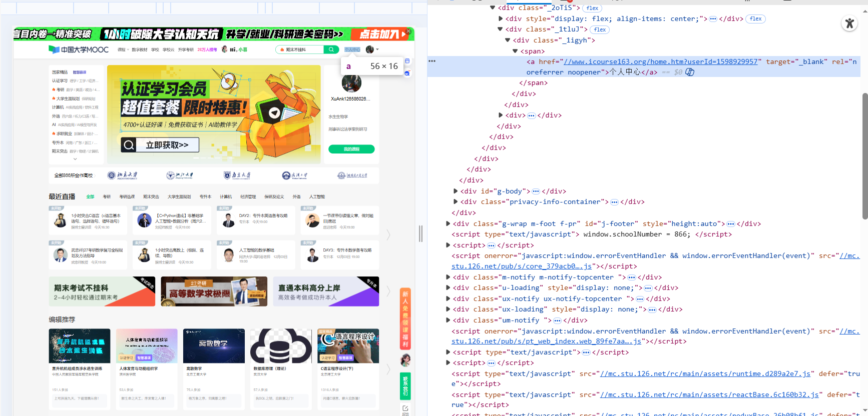The width and height of the screenshot is (868, 416).
Task: Toggle flex badge on display flex div
Action: 756,19
